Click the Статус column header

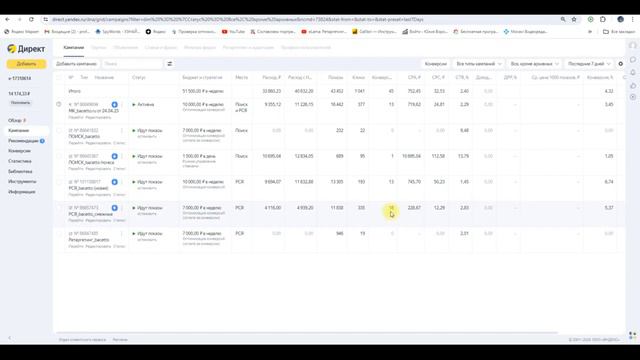139,78
